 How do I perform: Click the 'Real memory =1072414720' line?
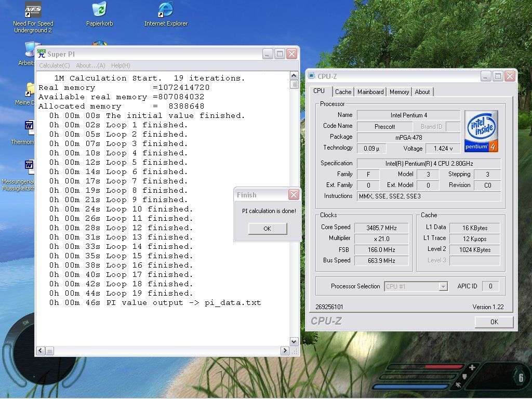click(124, 87)
